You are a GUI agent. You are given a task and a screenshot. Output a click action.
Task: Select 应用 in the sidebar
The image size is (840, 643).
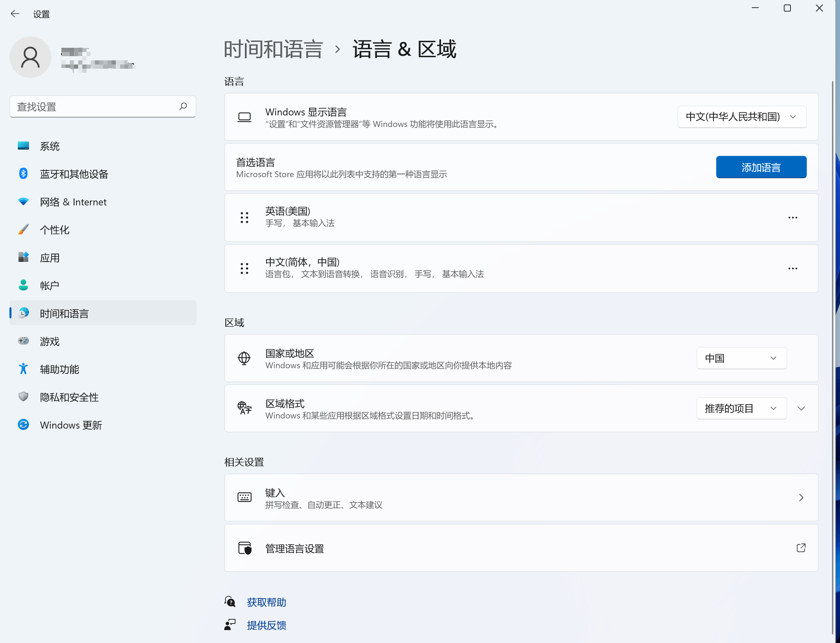[103, 258]
